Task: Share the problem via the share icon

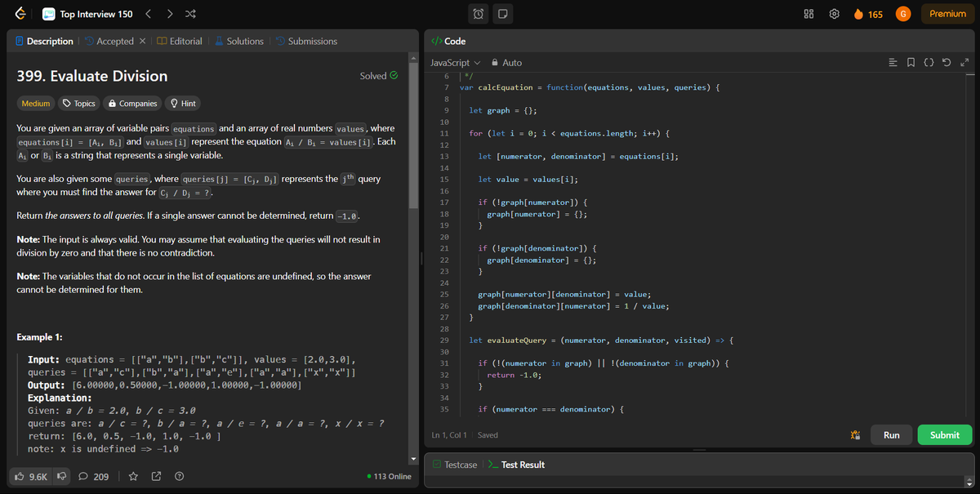Action: point(156,476)
